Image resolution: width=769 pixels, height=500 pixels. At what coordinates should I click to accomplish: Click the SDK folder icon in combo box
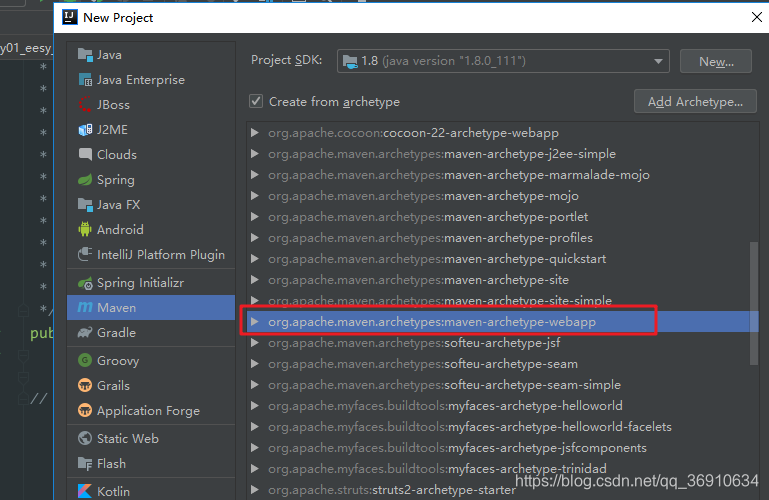click(350, 61)
